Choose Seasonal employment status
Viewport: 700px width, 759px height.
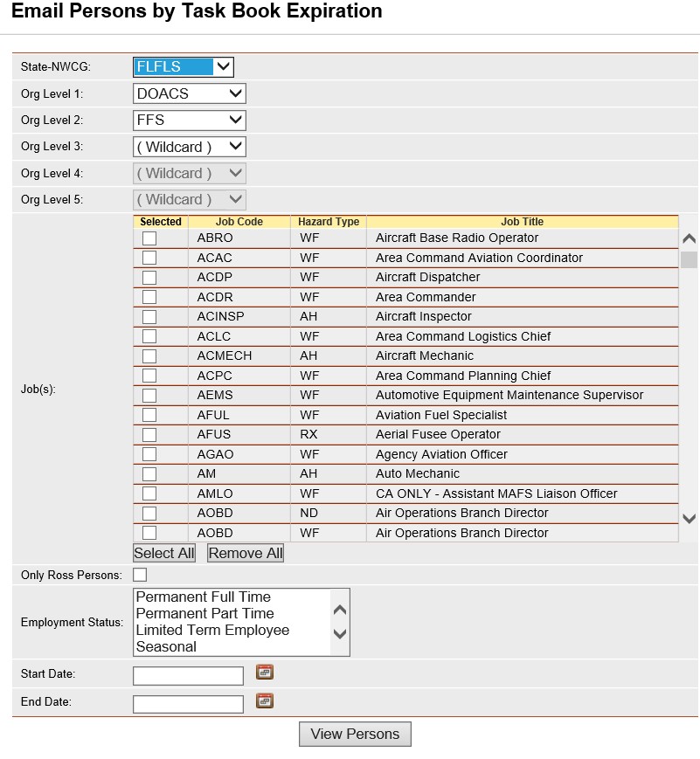point(166,646)
